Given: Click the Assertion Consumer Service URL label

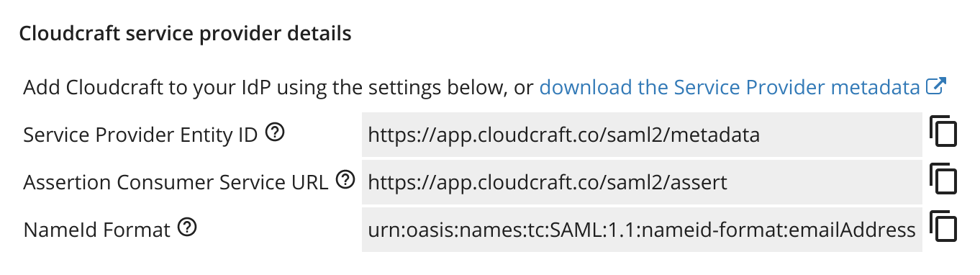Looking at the screenshot, I should click(176, 182).
